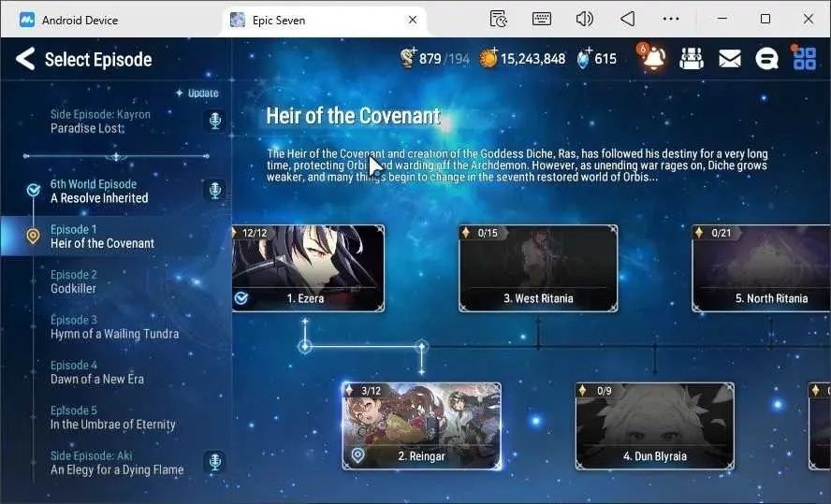The width and height of the screenshot is (831, 504).
Task: Open the emulator more options ellipsis
Action: [x=671, y=19]
